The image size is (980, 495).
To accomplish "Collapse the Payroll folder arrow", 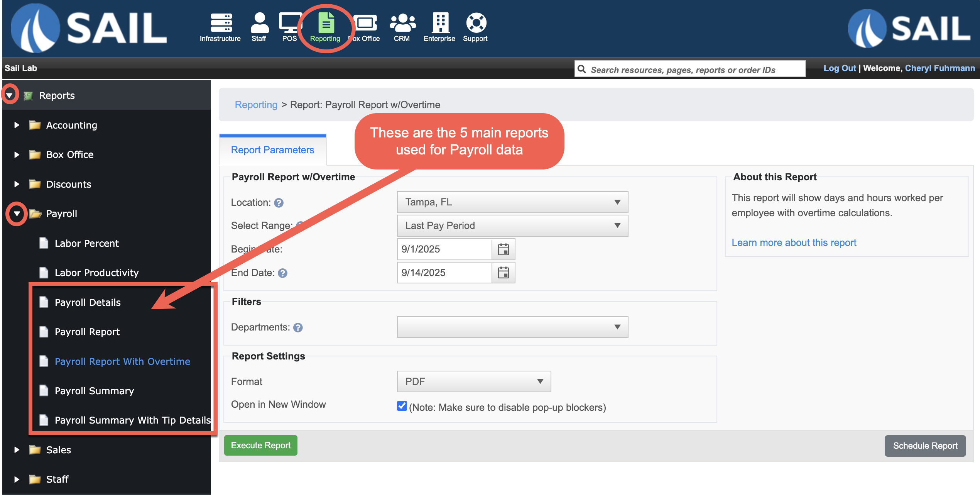I will coord(17,214).
